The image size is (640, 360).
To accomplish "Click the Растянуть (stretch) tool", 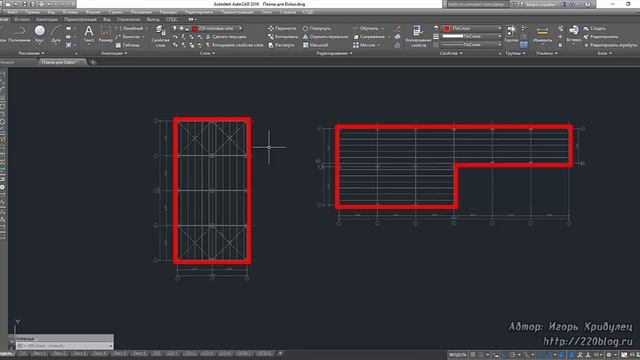I will point(281,45).
